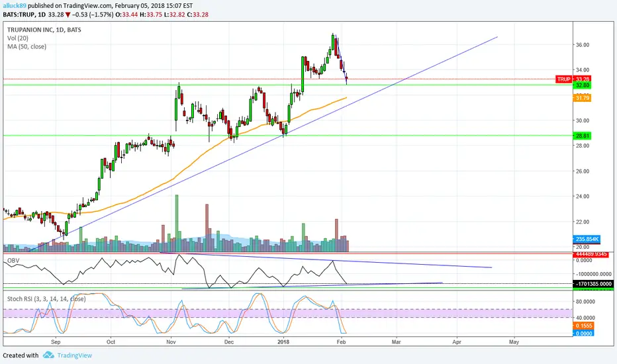Click the 24.00 price axis value

pyautogui.click(x=583, y=197)
